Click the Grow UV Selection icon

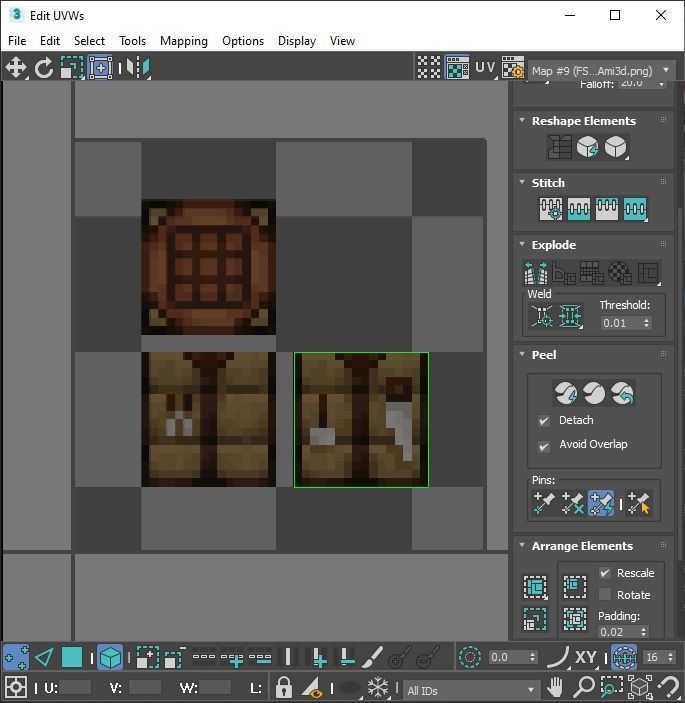pyautogui.click(x=147, y=657)
